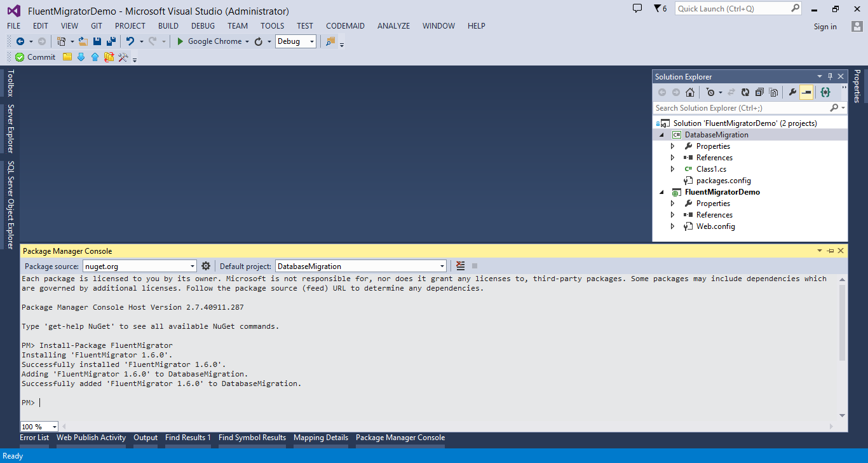Click the Sign in link
This screenshot has width=868, height=463.
(825, 27)
